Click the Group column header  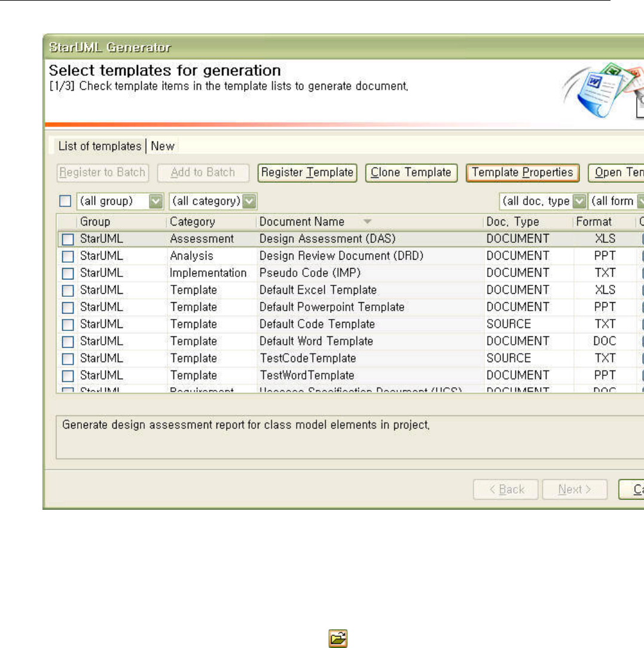tap(122, 221)
